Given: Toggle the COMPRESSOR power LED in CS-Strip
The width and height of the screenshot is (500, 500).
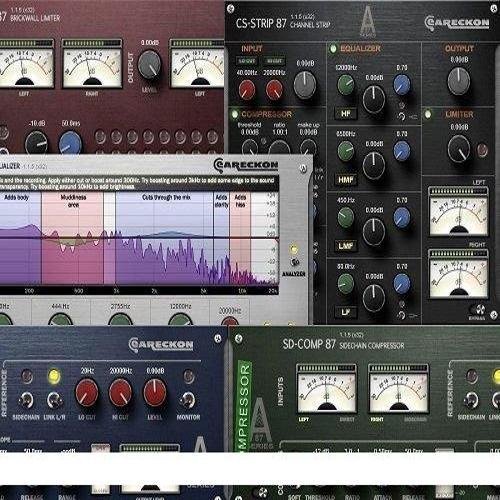Looking at the screenshot, I should tap(235, 114).
